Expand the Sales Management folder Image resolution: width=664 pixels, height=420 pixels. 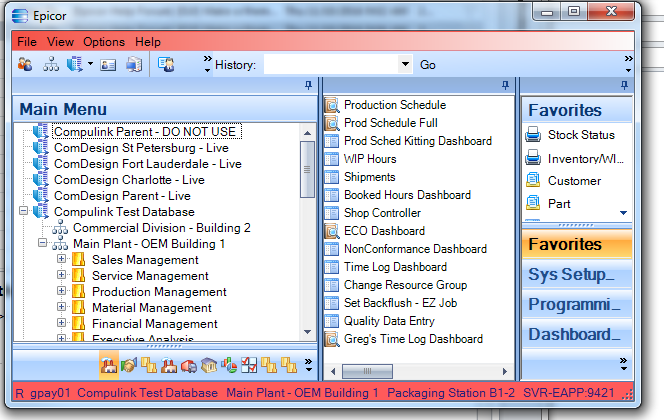coord(61,259)
